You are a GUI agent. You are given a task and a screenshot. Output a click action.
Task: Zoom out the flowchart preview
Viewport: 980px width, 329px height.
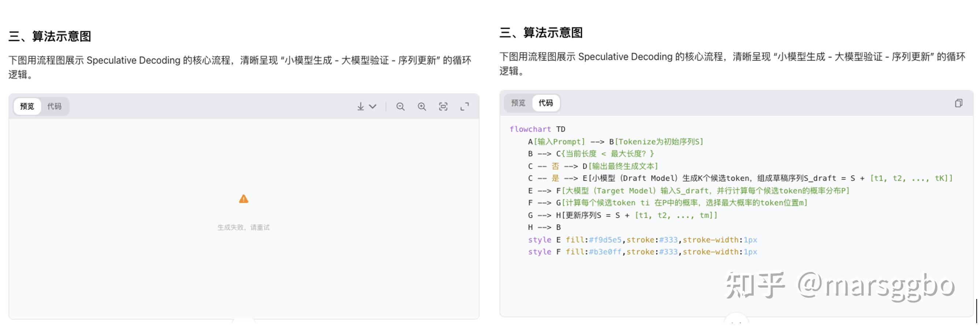tap(400, 107)
